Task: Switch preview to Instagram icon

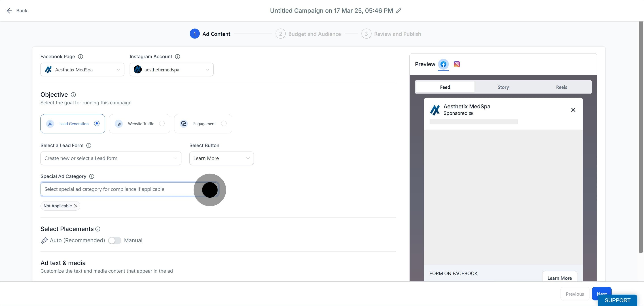Action: (457, 64)
